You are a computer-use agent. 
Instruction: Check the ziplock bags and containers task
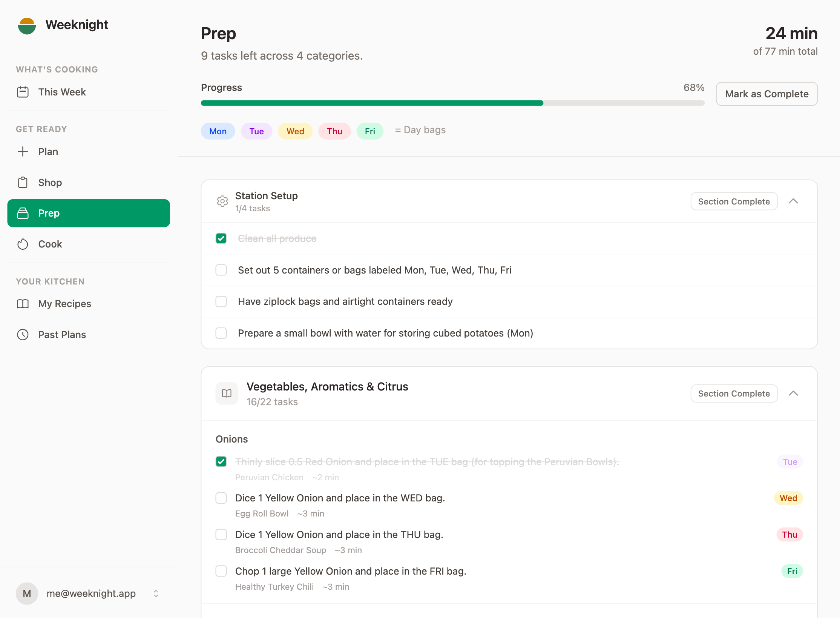[x=221, y=301]
